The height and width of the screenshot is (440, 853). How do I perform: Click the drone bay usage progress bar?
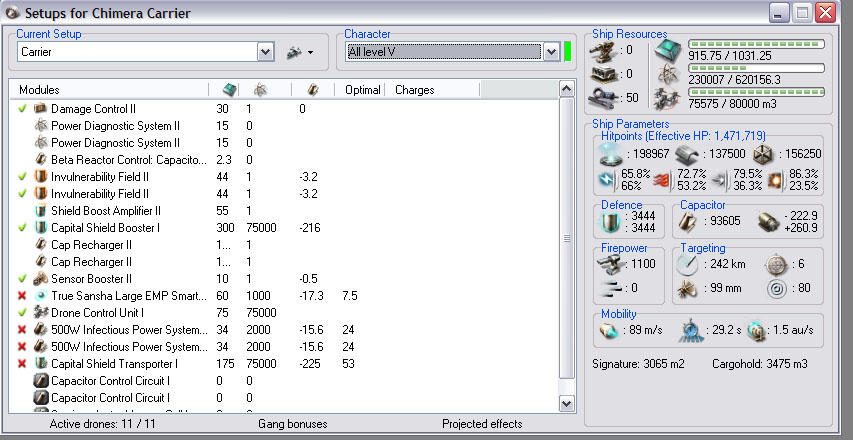756,92
